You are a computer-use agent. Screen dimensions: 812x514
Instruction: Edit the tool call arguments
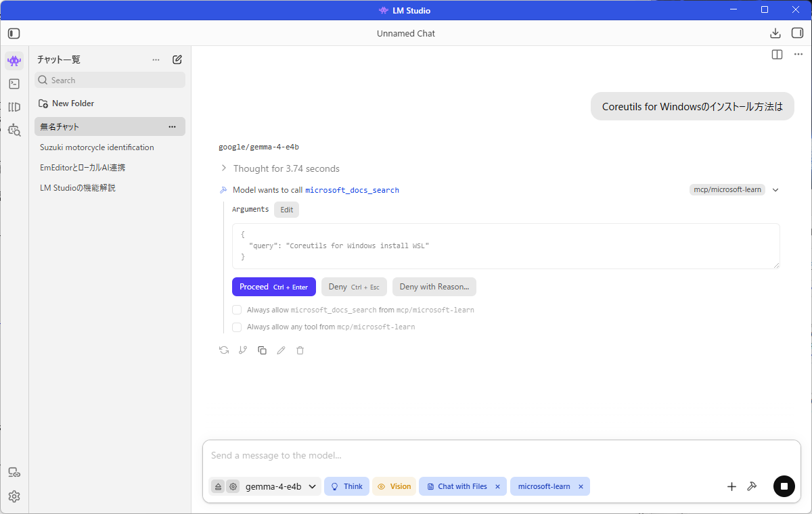pyautogui.click(x=287, y=210)
